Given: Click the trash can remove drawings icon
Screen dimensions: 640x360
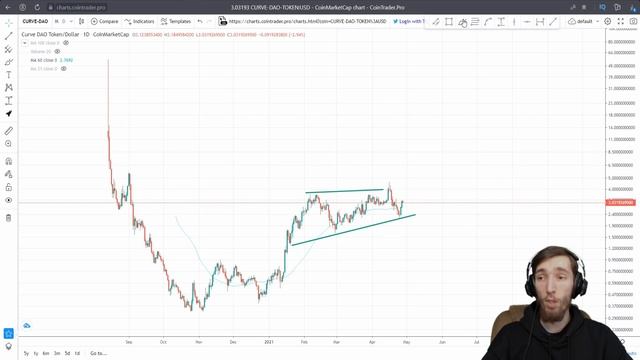Looking at the screenshot, I should pyautogui.click(x=9, y=218).
